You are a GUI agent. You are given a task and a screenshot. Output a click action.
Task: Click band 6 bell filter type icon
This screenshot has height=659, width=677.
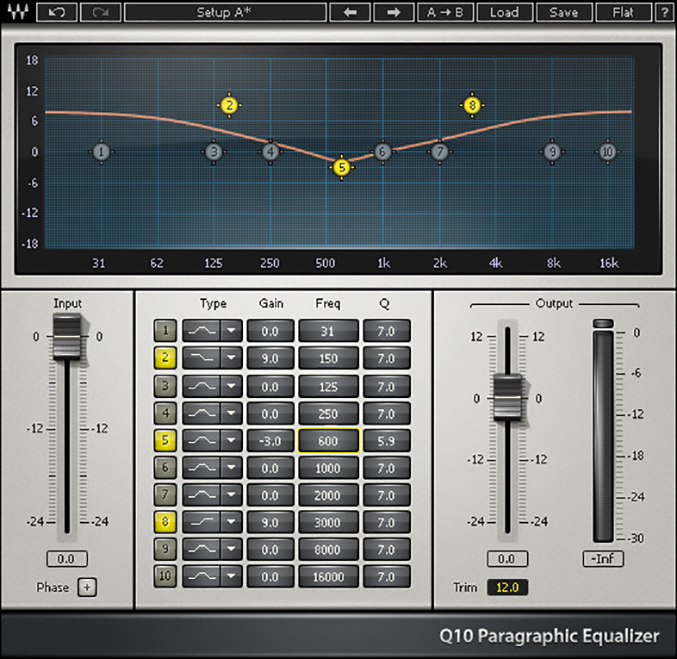pos(202,468)
